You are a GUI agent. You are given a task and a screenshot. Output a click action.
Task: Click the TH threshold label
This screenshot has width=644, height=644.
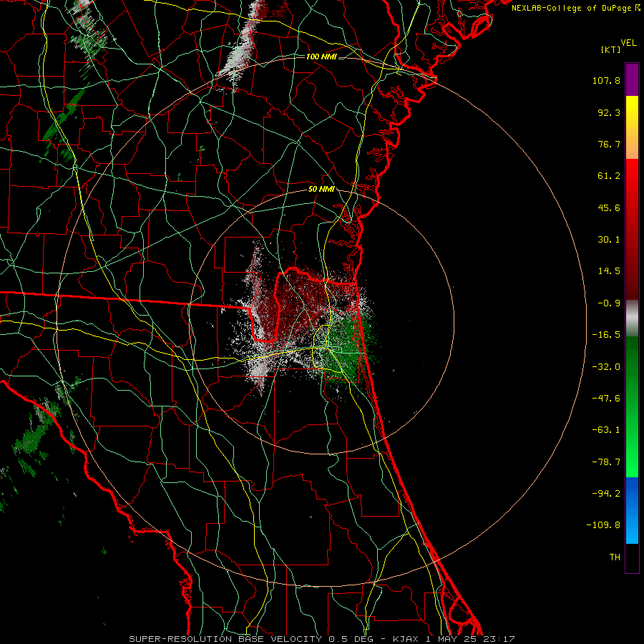(615, 557)
